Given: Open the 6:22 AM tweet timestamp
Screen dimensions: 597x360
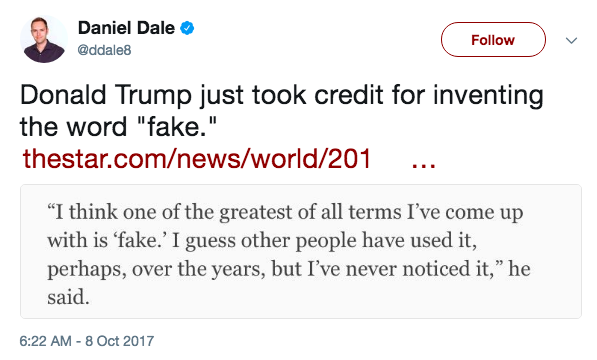Looking at the screenshot, I should pyautogui.click(x=45, y=341).
